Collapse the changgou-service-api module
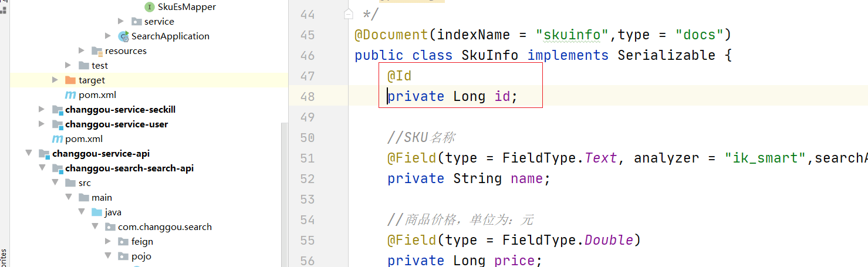This screenshot has width=868, height=267. click(x=29, y=154)
